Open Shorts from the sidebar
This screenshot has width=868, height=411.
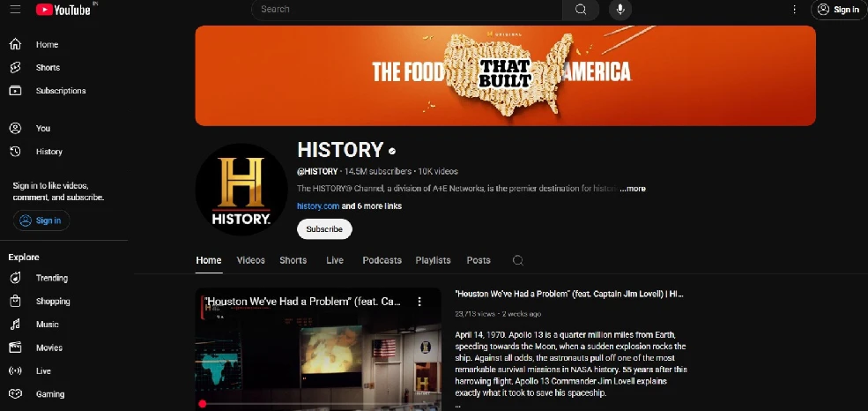48,68
